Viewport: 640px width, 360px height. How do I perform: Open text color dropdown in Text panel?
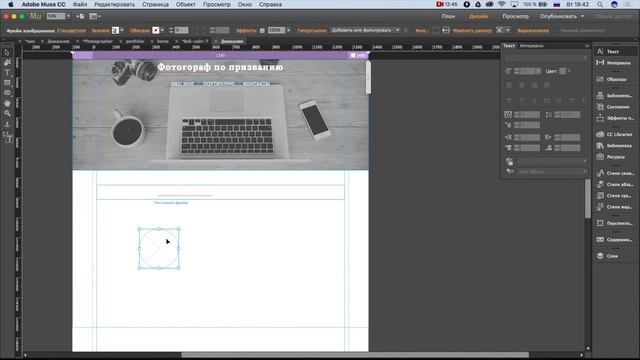point(569,71)
